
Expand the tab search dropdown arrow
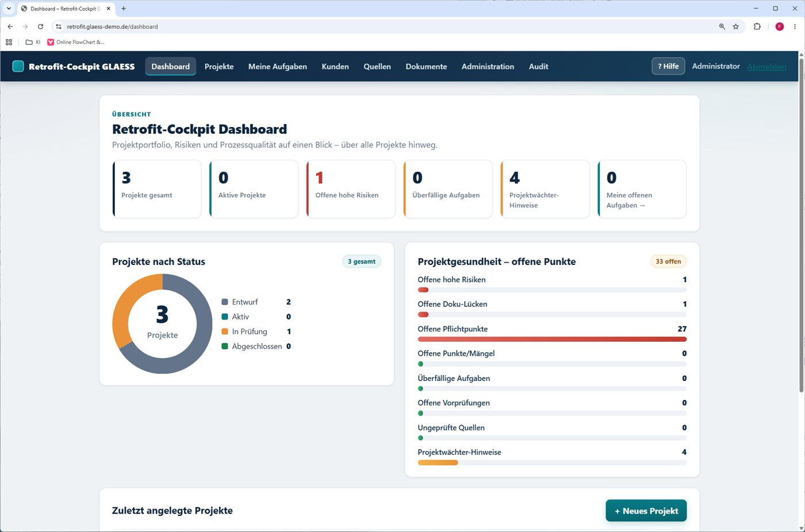click(x=9, y=9)
